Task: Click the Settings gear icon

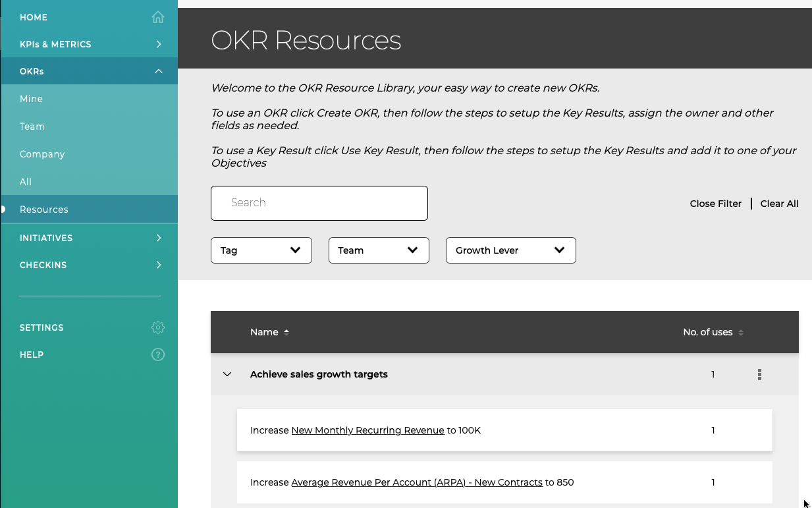Action: 158,327
